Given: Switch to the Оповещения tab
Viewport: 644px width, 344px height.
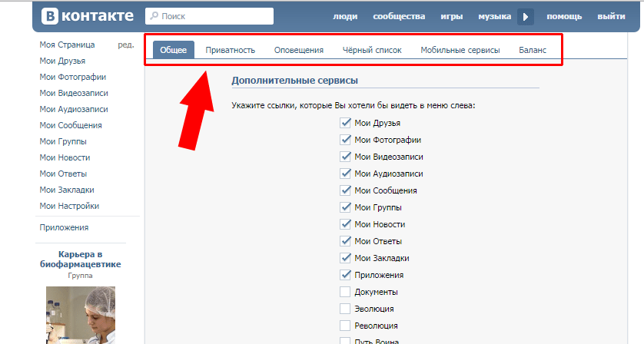Looking at the screenshot, I should point(299,50).
